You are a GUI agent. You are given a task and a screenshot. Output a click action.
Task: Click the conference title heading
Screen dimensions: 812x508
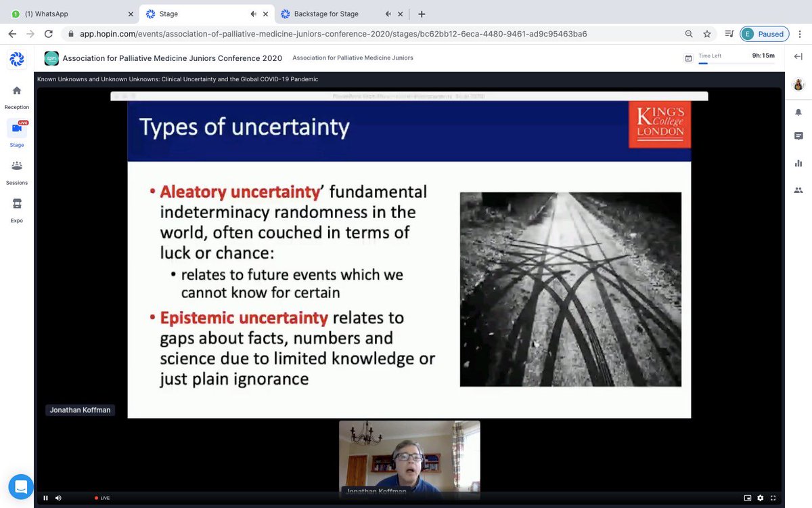tap(173, 58)
